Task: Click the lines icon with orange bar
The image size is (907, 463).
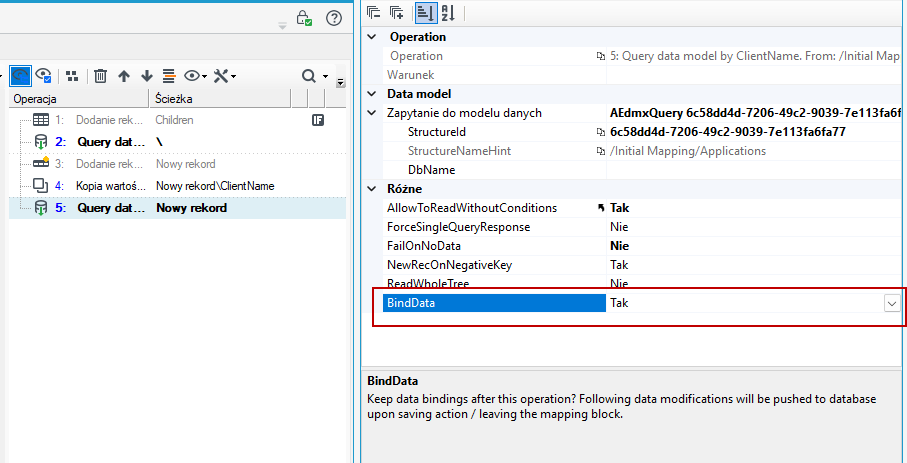Action: [169, 76]
